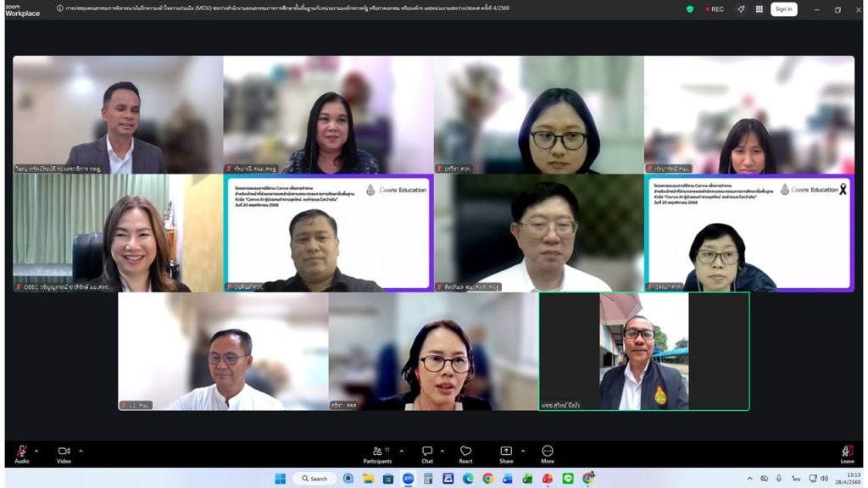This screenshot has width=868, height=488.
Task: Click the Sign in button
Action: tap(783, 9)
